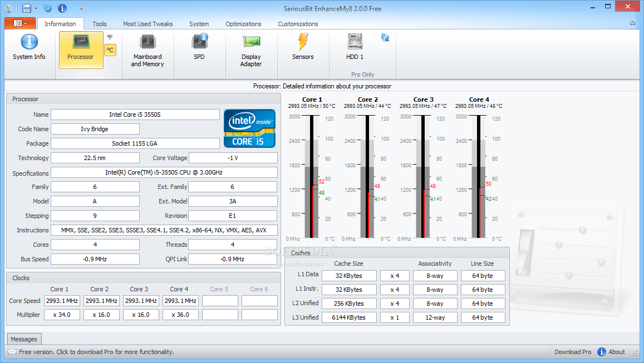
Task: Click the mail icon in status bar
Action: click(x=12, y=352)
